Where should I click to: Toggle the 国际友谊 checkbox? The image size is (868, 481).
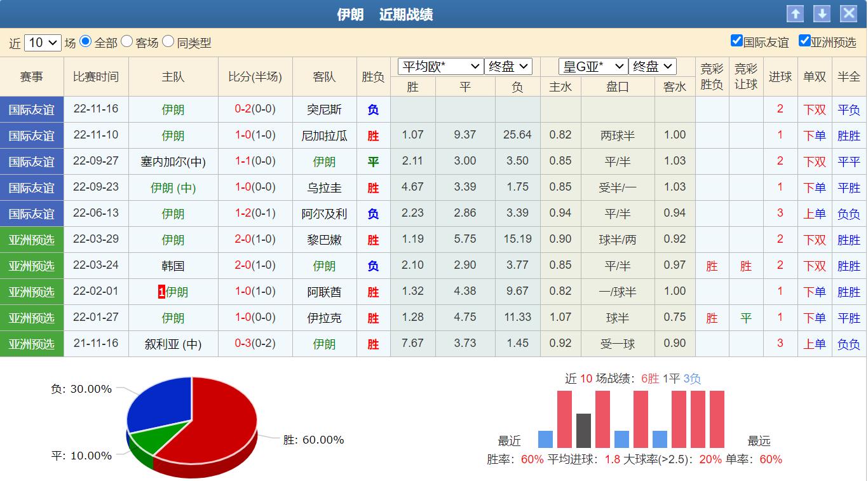pyautogui.click(x=737, y=41)
